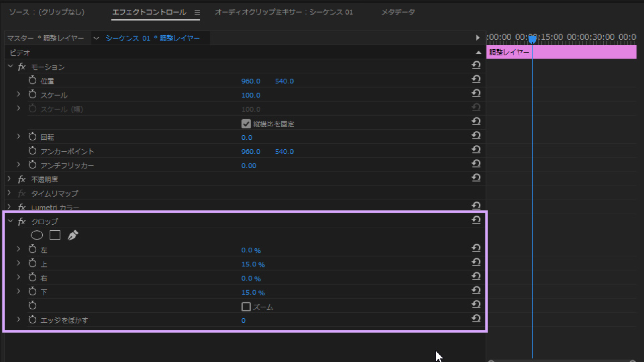Image resolution: width=644 pixels, height=362 pixels.
Task: Toggle animation stopwatch for 回転
Action: click(33, 137)
